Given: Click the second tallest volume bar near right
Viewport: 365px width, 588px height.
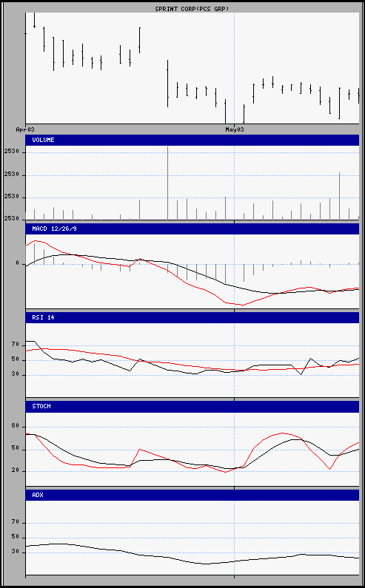Looking at the screenshot, I should (x=340, y=196).
